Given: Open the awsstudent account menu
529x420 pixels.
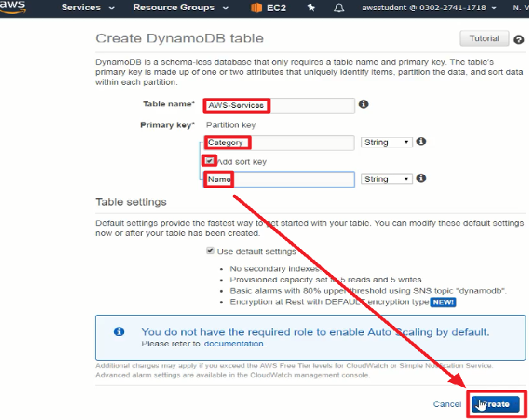Looking at the screenshot, I should pos(429,8).
